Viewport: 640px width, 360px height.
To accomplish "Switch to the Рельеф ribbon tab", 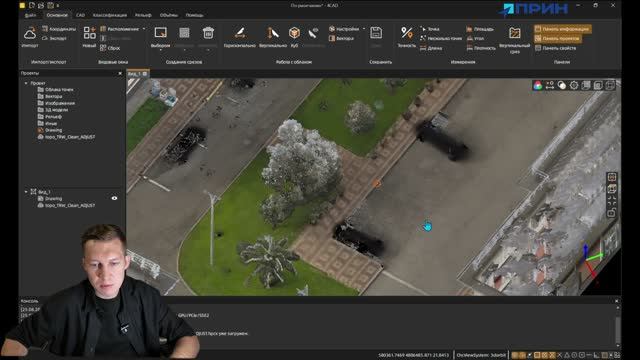I will [x=143, y=15].
